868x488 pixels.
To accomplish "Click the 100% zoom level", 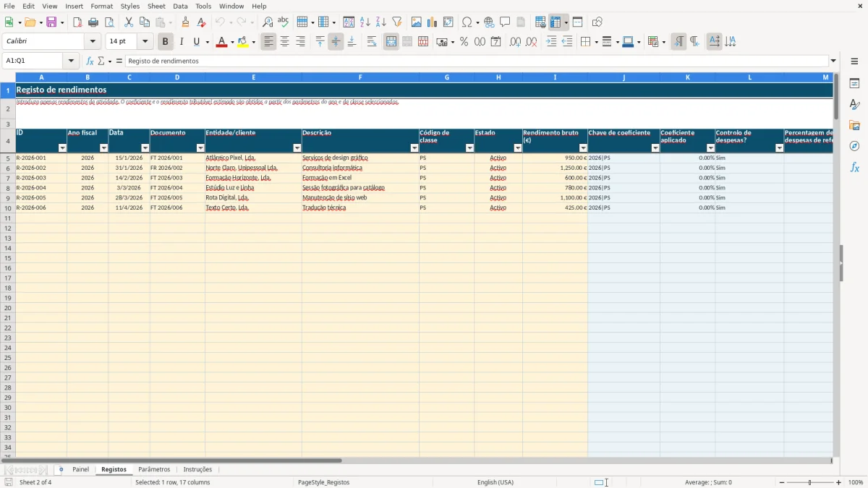I will click(855, 482).
